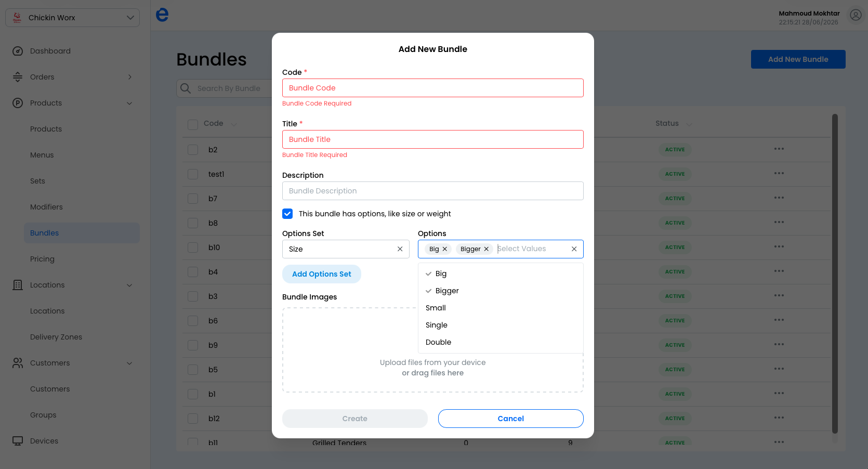Open the actions menu for row test1

click(x=779, y=173)
